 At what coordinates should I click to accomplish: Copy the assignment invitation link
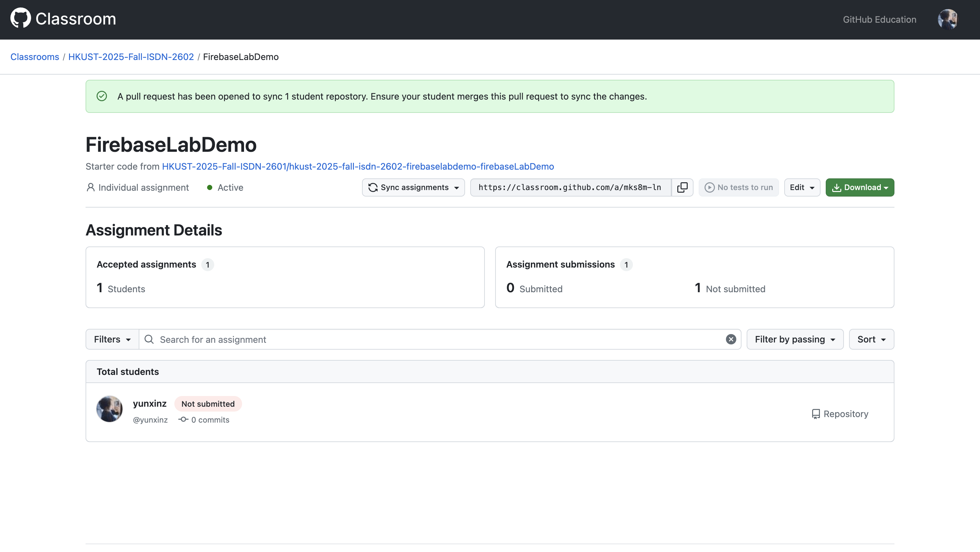[682, 187]
